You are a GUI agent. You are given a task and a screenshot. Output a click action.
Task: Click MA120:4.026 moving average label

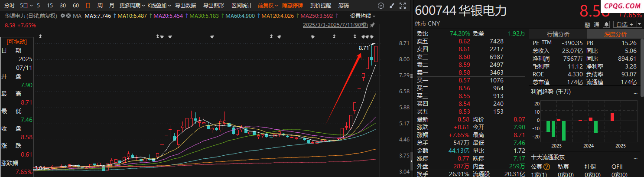tap(277, 16)
